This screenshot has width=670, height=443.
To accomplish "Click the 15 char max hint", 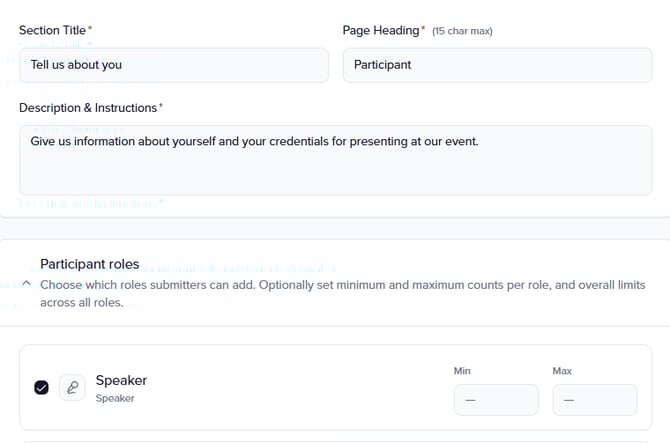I will click(x=462, y=32).
